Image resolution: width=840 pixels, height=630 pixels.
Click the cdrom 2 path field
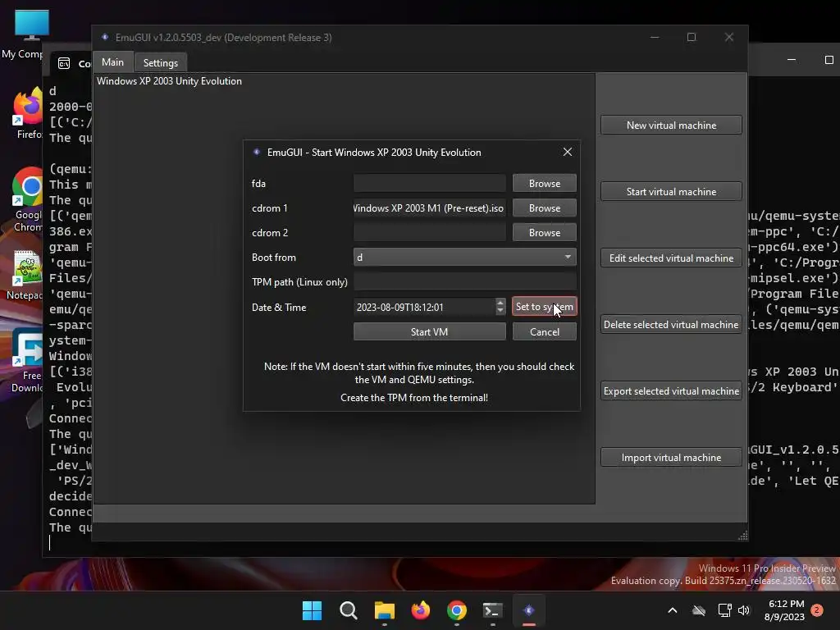(429, 232)
